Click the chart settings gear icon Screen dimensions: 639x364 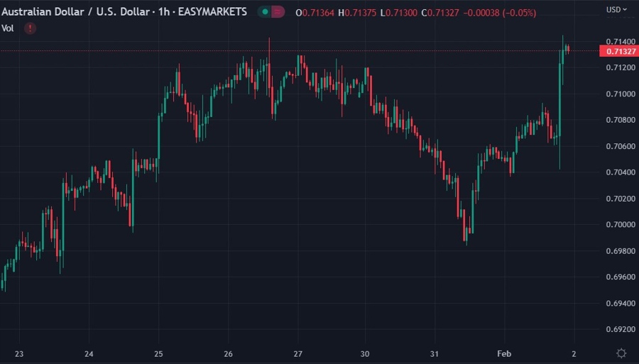point(621,353)
